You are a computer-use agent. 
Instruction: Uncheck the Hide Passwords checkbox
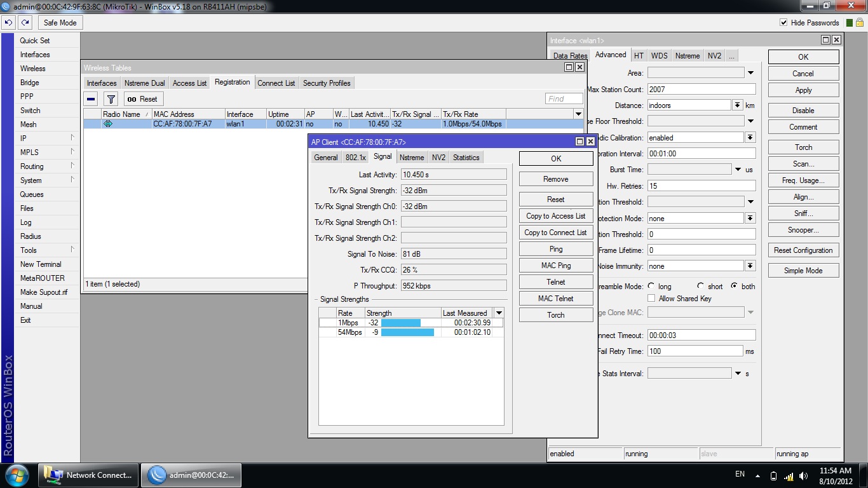pos(784,22)
